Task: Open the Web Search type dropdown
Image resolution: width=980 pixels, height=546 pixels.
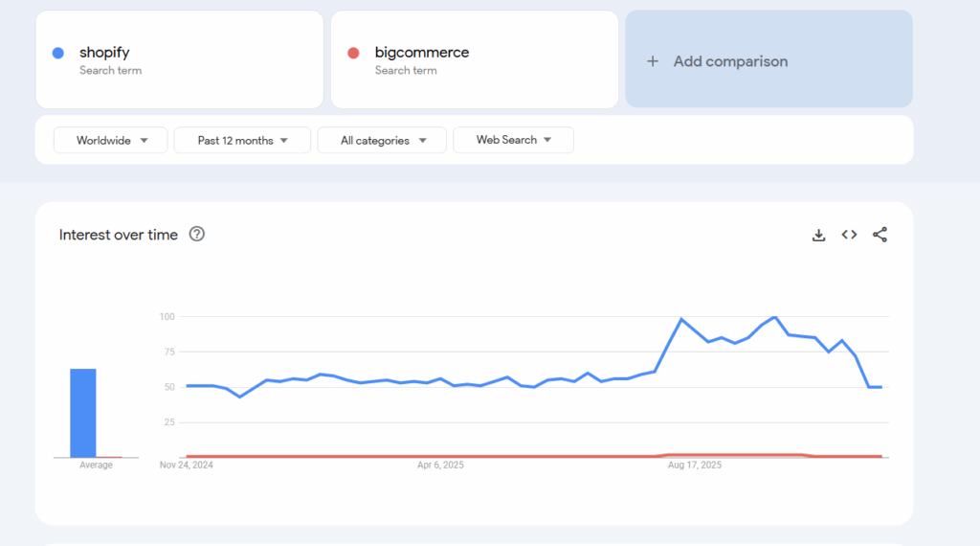Action: (513, 140)
